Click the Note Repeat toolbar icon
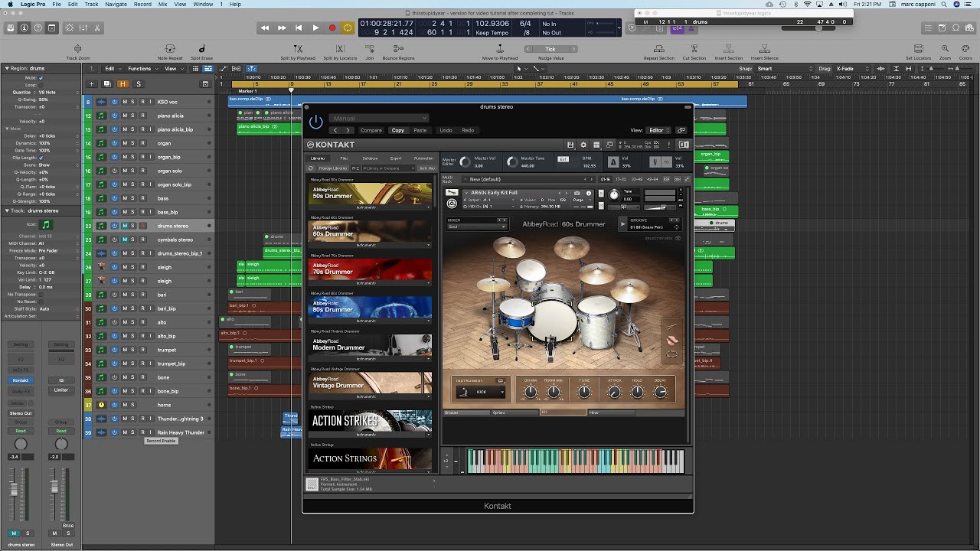Screen dimensions: 980x551 point(170,51)
